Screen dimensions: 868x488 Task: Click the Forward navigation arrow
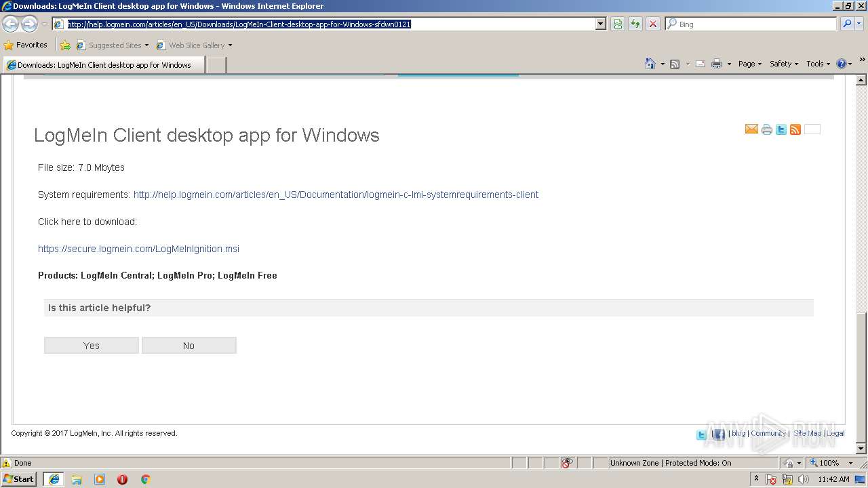pos(29,24)
